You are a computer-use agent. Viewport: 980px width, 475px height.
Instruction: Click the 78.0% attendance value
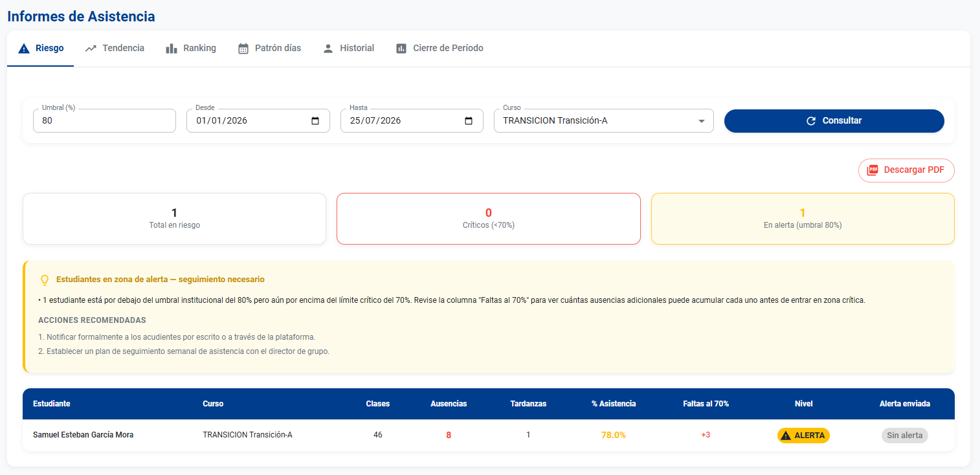614,435
